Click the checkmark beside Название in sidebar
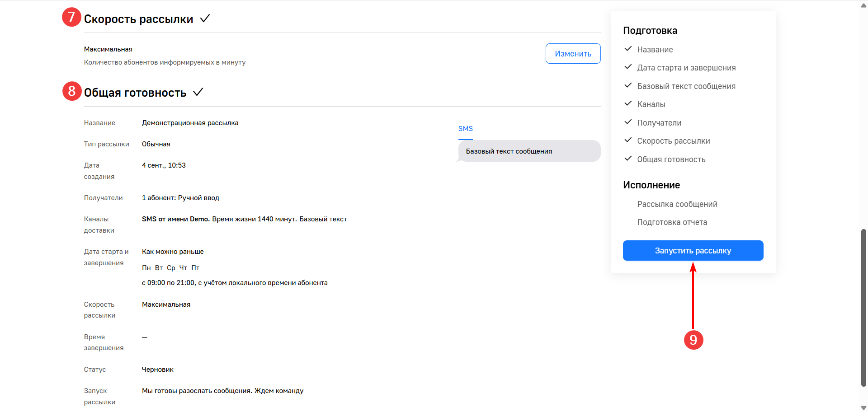Screen dimensions: 868x412 coord(628,49)
